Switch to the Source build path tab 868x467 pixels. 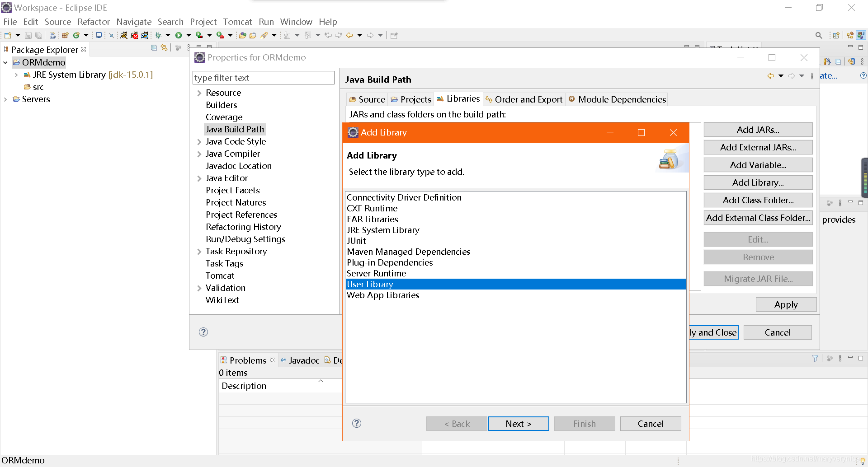[367, 99]
